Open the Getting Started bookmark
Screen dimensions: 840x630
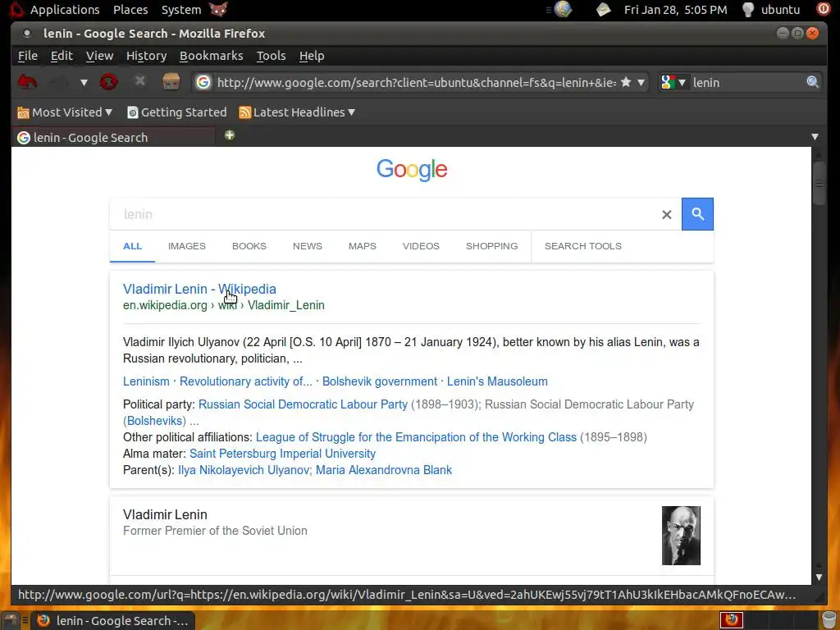pos(177,112)
